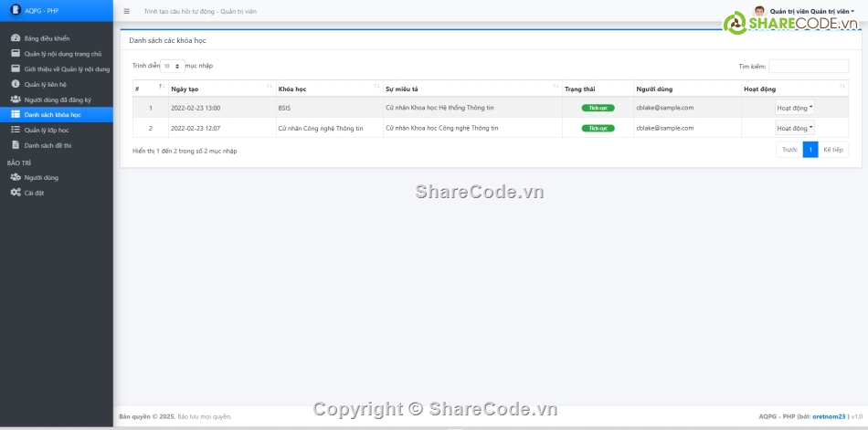Click the AQPG - PHP logo icon

pyautogui.click(x=15, y=10)
